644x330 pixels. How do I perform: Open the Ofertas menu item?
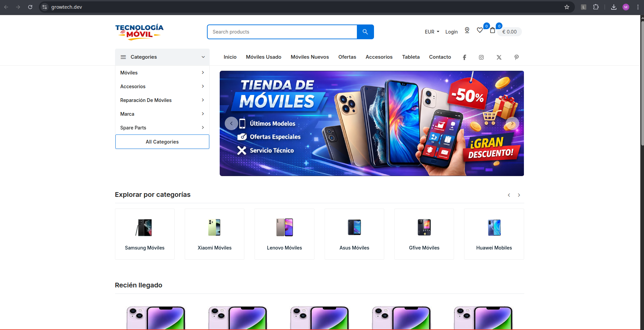[x=347, y=57]
